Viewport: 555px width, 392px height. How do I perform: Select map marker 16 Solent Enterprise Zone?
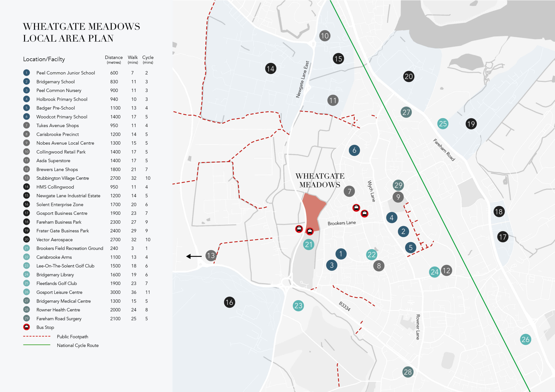[x=229, y=302]
